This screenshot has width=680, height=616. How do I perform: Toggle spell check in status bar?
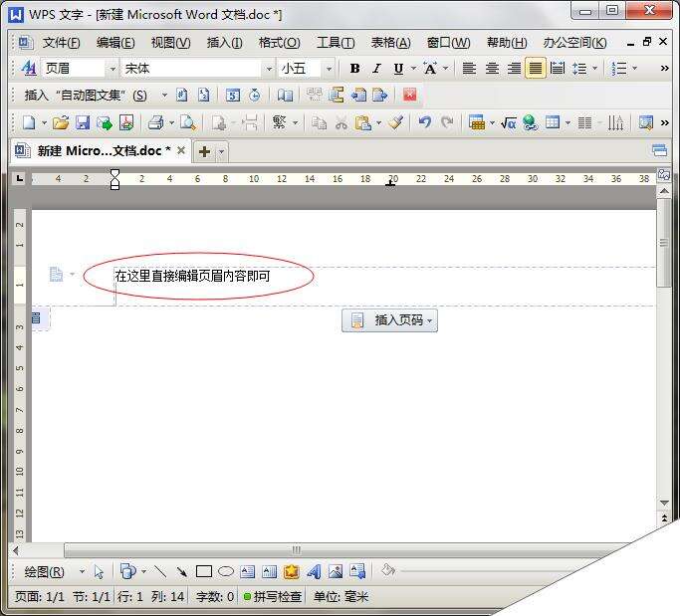click(x=273, y=597)
